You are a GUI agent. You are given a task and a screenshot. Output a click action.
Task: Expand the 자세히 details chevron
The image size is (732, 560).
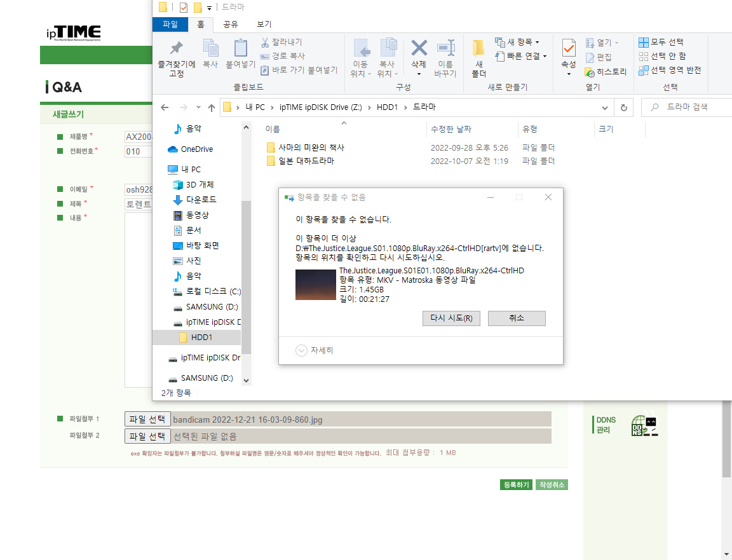pos(302,350)
